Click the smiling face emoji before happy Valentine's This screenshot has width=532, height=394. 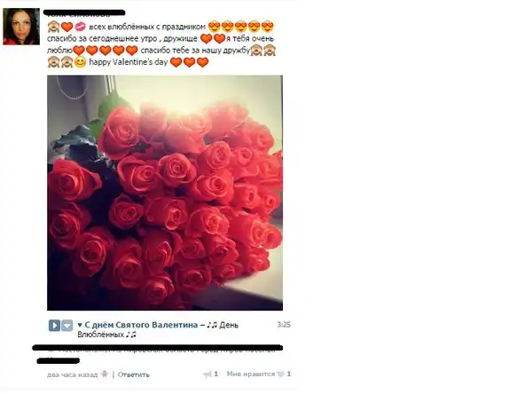80,62
